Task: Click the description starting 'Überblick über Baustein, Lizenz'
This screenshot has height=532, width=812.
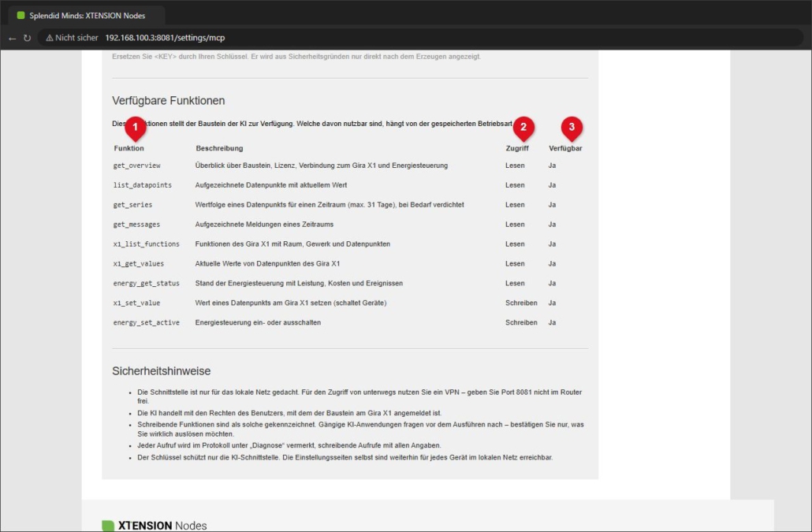Action: coord(322,166)
